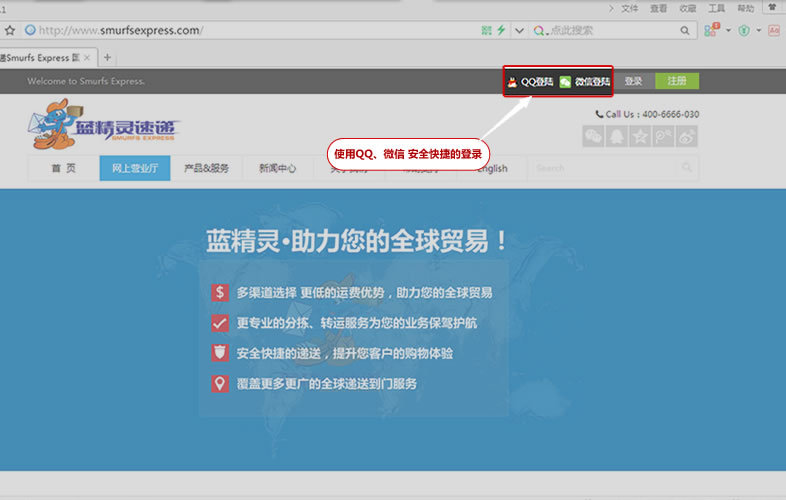Click the grey QZone star social icon
The image size is (786, 500).
[x=640, y=136]
